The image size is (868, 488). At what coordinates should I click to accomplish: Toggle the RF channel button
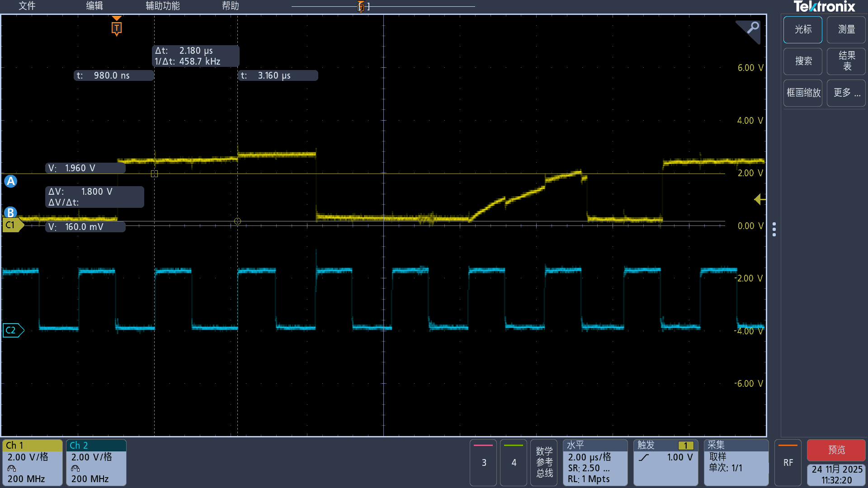point(788,462)
